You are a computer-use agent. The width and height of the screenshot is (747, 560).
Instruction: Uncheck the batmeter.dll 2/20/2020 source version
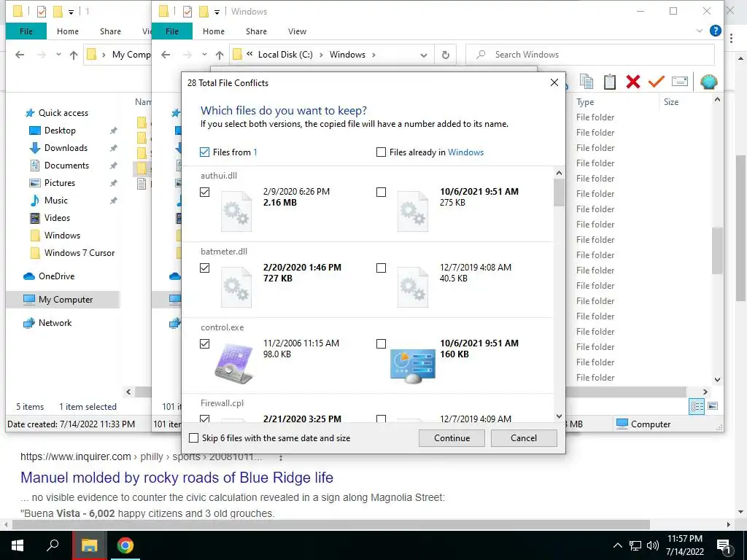tap(204, 268)
